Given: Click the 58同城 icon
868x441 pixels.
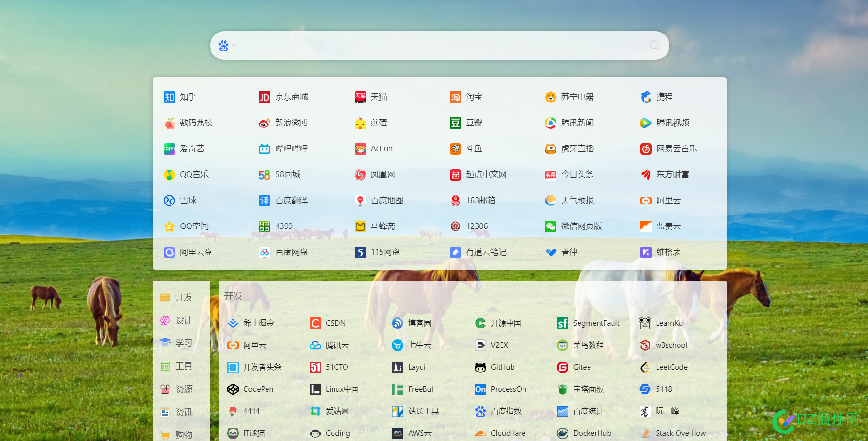Looking at the screenshot, I should [265, 175].
